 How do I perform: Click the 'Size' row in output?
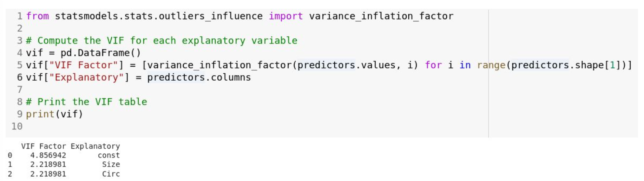(64, 165)
